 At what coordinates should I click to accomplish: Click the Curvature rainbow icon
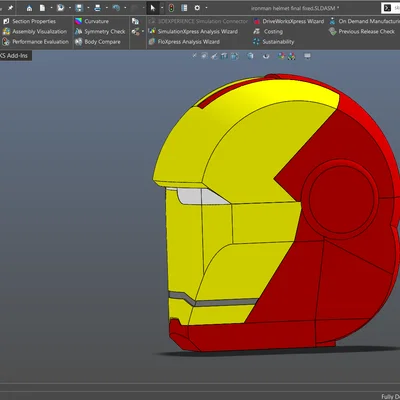(x=79, y=21)
